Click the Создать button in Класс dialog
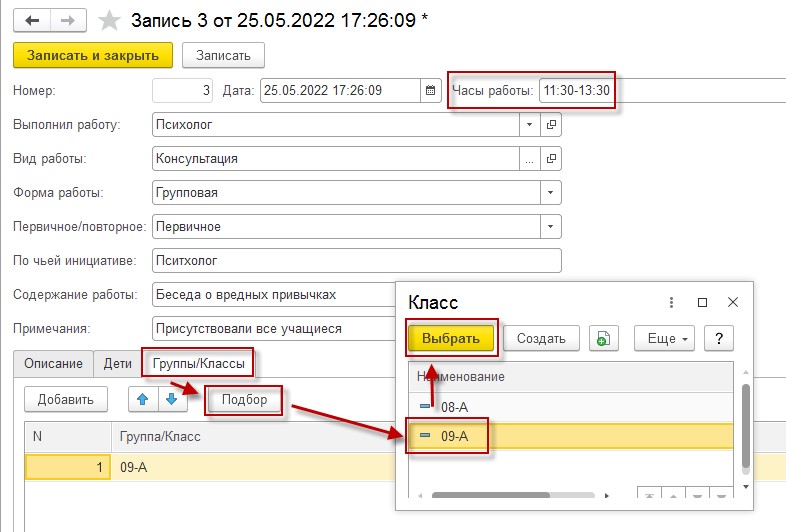 point(541,338)
